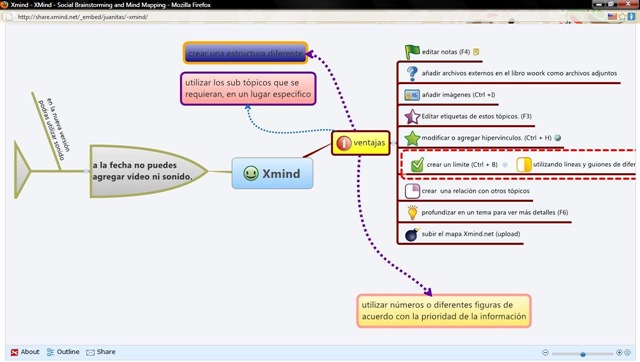Screen dimensions: 640x362
Task: Select crear una relación con otros tópicos text
Action: click(476, 191)
